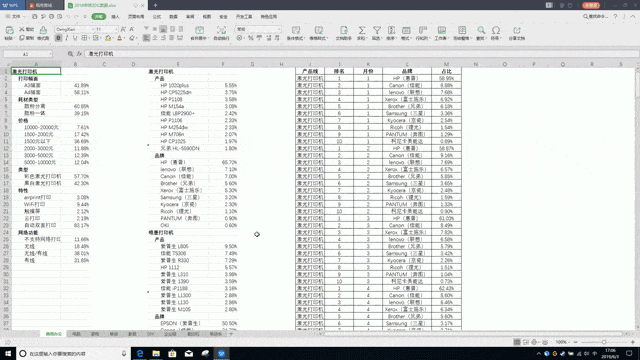This screenshot has height=360, width=640.
Task: Toggle Underline formatting
Action: pos(75,38)
